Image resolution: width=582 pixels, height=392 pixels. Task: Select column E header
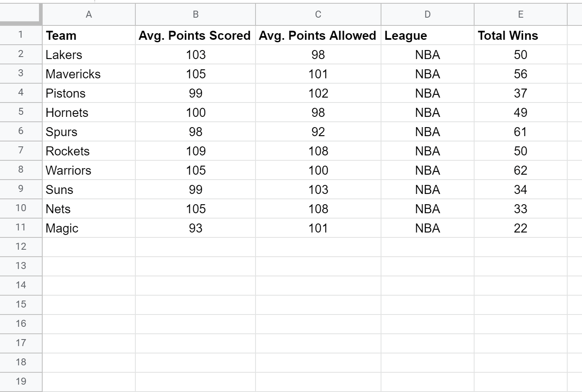coord(520,14)
